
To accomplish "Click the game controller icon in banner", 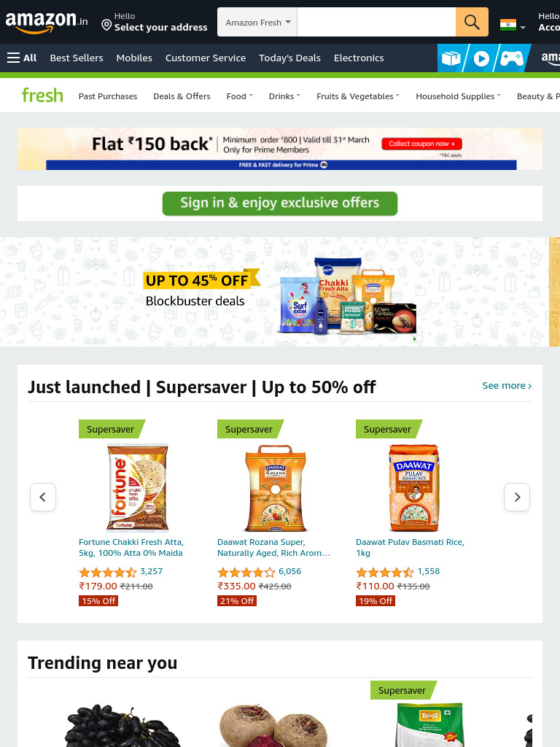I will point(511,58).
